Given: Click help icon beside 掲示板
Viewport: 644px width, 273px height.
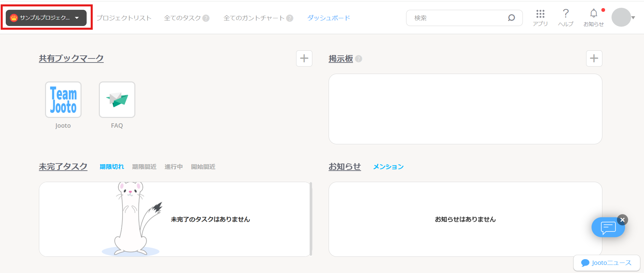Looking at the screenshot, I should coord(359,59).
